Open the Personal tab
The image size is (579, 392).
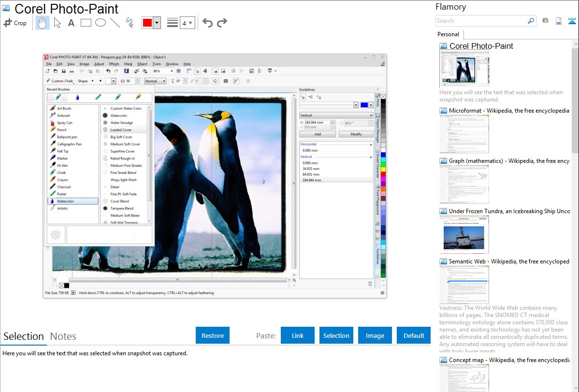(448, 34)
